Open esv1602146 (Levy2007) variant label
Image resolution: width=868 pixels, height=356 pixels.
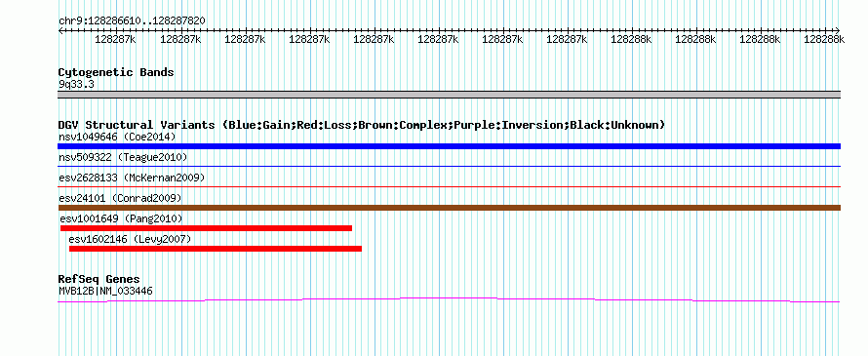click(130, 239)
